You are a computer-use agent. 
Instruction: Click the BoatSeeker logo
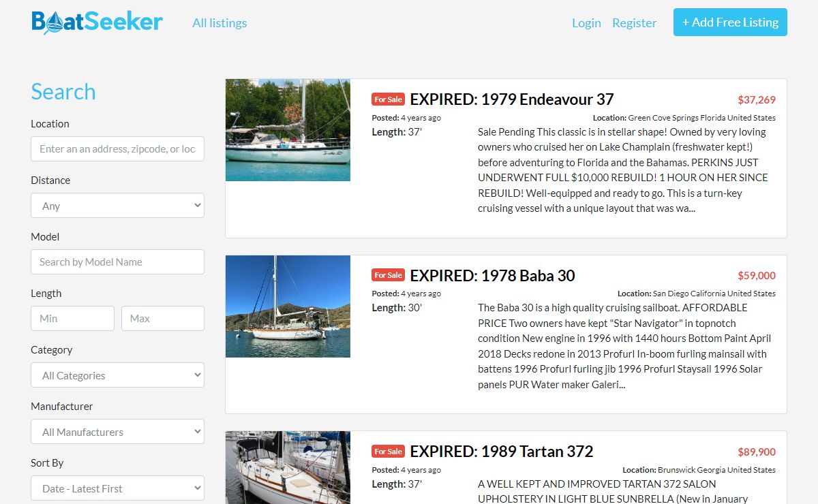pyautogui.click(x=97, y=22)
